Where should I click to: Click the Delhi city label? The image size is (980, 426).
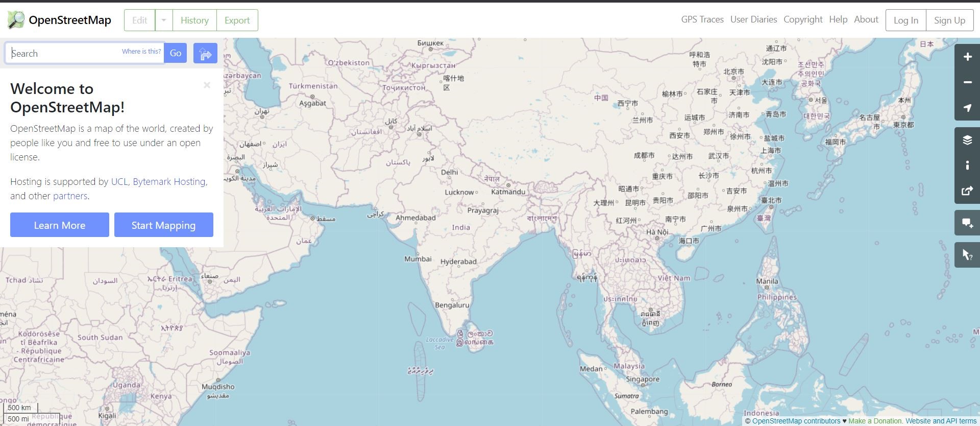pyautogui.click(x=450, y=172)
